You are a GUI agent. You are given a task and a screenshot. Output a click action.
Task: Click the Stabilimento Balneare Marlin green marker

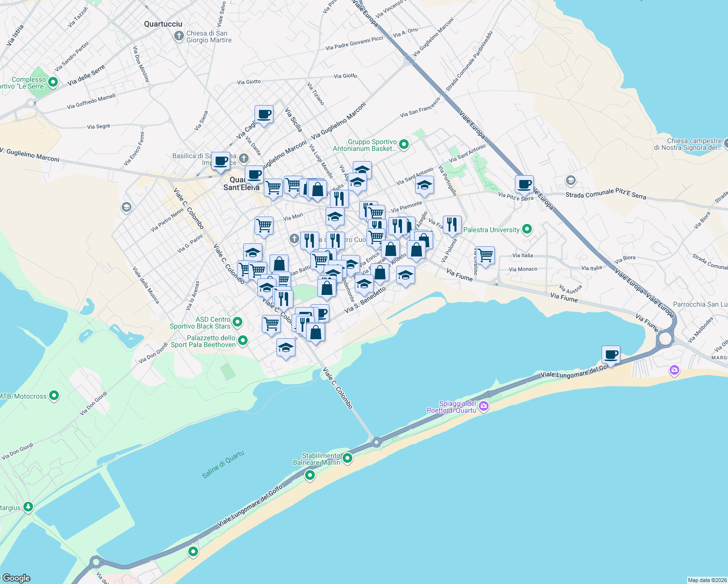pos(347,457)
